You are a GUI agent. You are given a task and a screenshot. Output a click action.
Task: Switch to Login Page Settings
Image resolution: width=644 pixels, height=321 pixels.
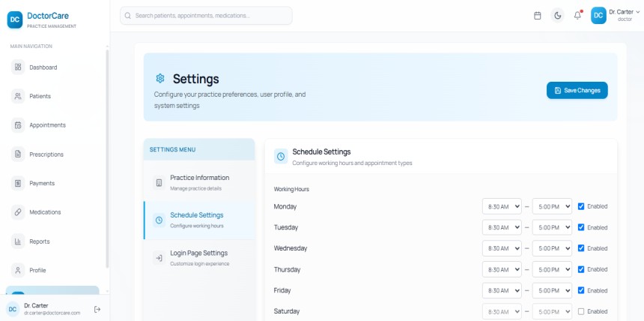tap(198, 257)
